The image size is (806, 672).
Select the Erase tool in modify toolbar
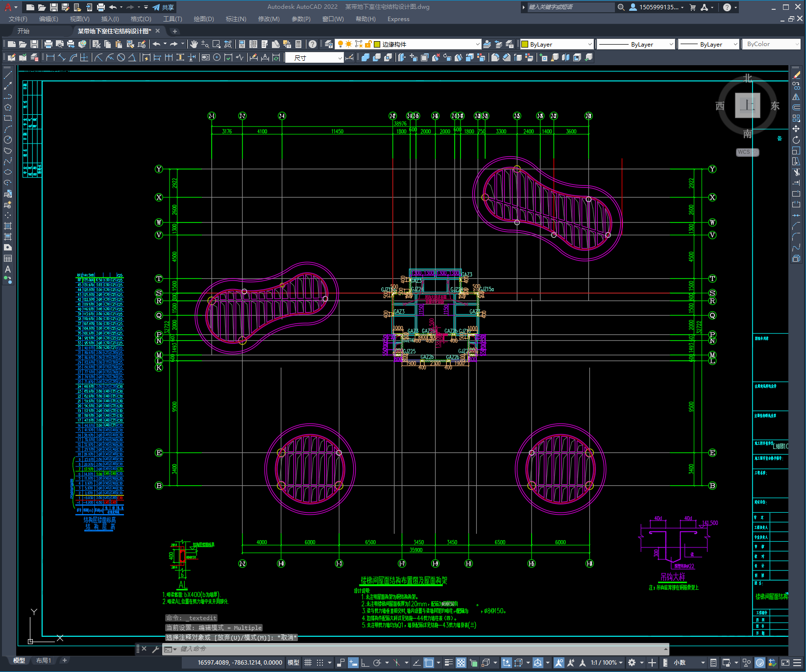click(796, 75)
